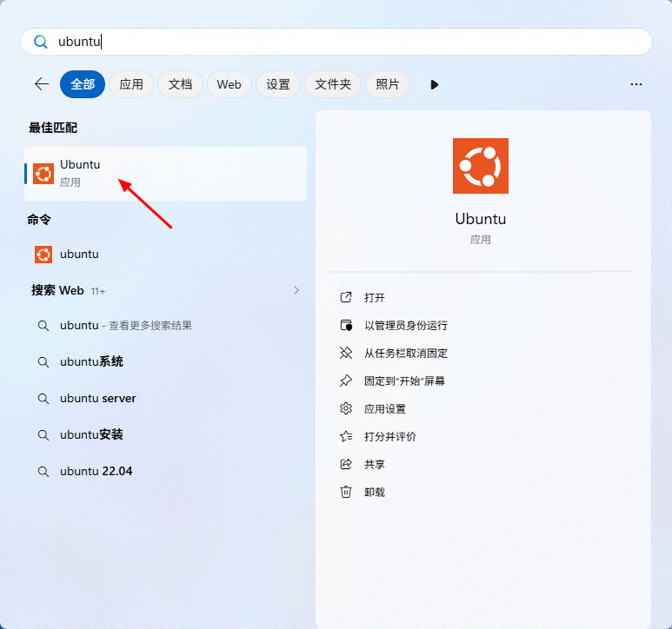Click the pin icon beside 固定到开始屏幕
672x629 pixels.
(x=346, y=381)
